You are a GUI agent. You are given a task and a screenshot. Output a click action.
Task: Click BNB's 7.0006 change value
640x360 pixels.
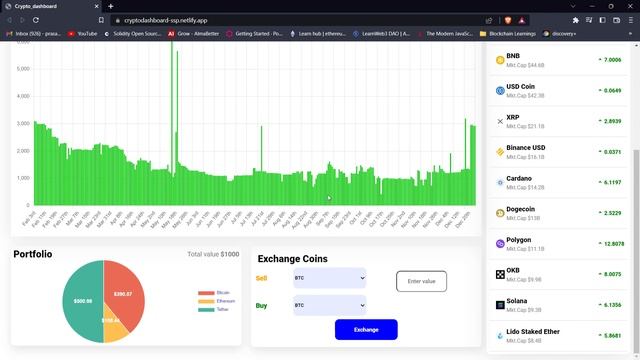click(x=612, y=60)
